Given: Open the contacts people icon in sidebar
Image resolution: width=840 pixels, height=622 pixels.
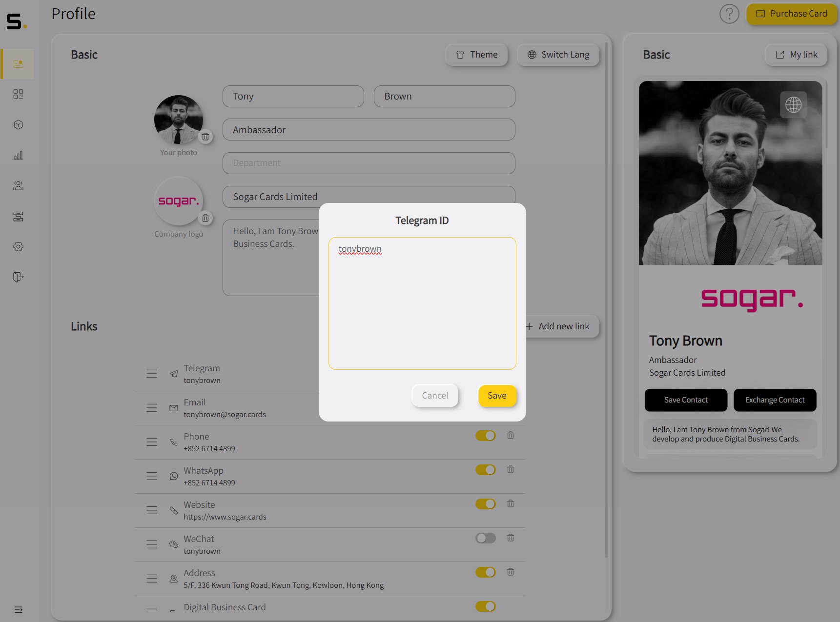Looking at the screenshot, I should click(18, 185).
